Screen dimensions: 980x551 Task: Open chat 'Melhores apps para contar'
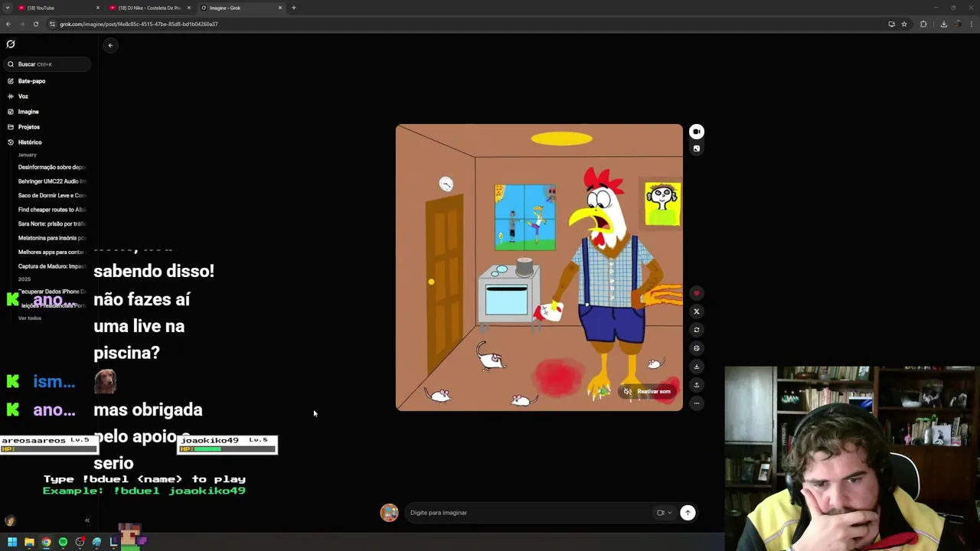(52, 252)
